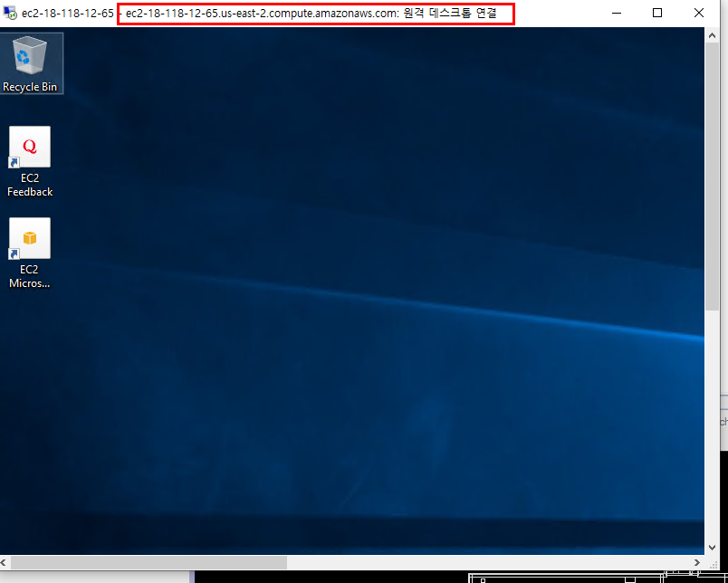Select the EC2 Microsoft shortcut icon
Viewport: 728px width, 583px height.
(30, 238)
